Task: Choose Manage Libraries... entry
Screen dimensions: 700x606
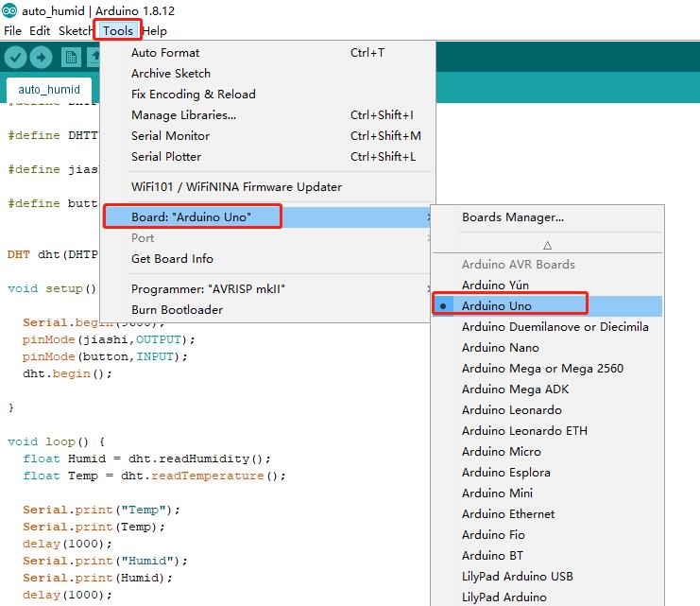Action: click(x=183, y=114)
